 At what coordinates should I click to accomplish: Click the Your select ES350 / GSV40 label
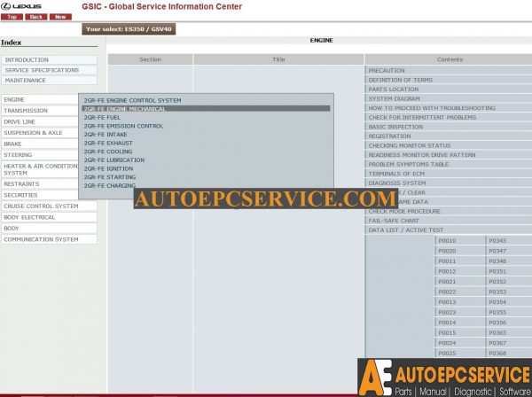(x=129, y=29)
